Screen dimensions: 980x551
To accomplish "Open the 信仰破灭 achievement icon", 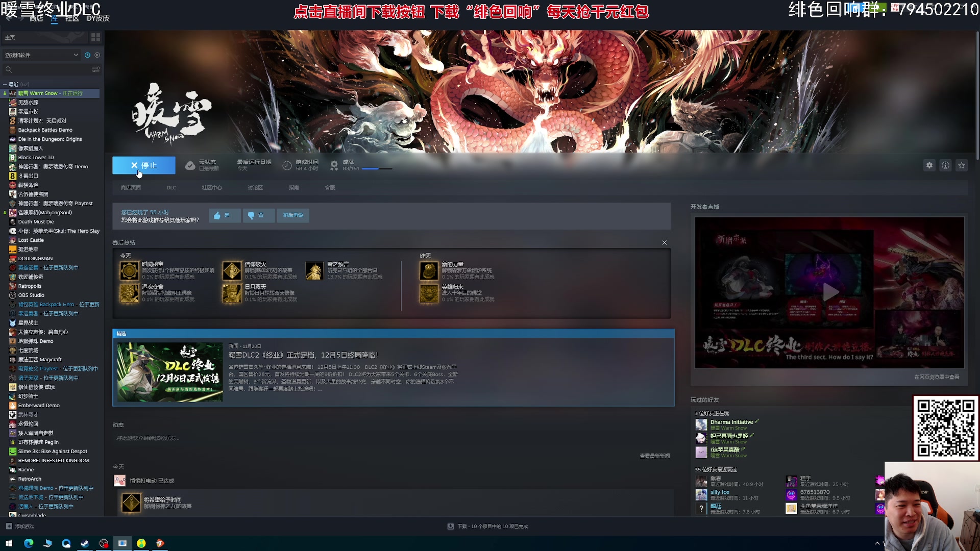I will click(x=232, y=271).
